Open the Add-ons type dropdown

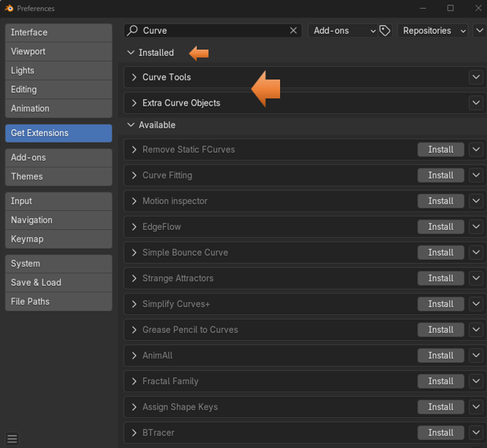click(343, 31)
